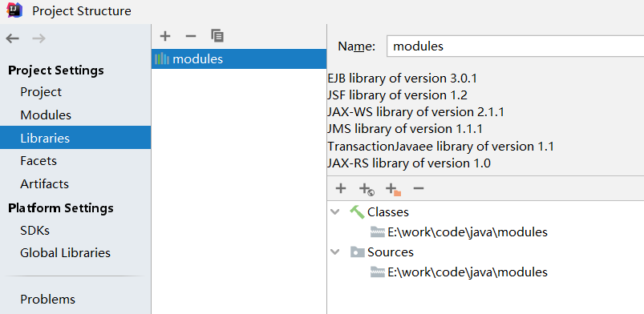Select the Classes node label
The width and height of the screenshot is (644, 314).
coord(387,212)
